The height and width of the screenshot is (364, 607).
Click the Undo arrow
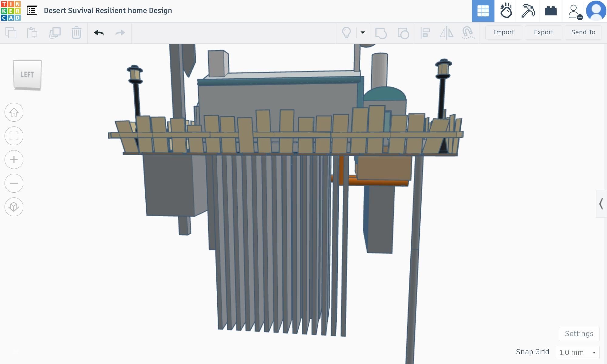(x=99, y=32)
